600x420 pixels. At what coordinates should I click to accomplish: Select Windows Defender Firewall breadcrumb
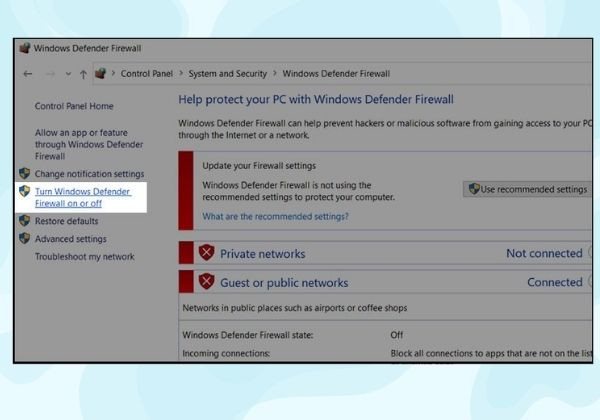[336, 74]
